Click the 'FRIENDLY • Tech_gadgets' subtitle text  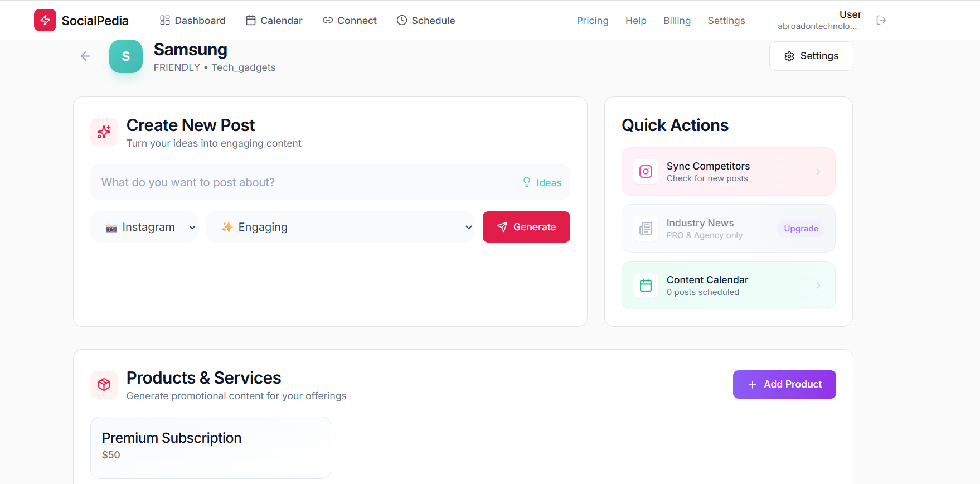tap(215, 67)
